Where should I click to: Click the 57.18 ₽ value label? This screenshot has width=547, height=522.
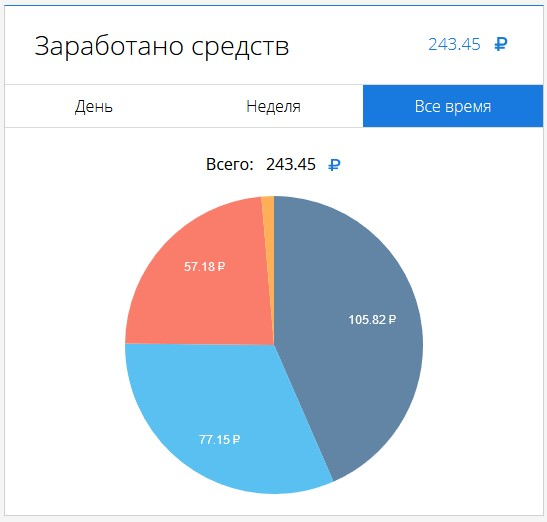204,267
